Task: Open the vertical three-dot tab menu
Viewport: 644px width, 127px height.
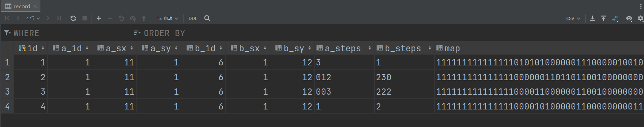Action: (641, 6)
